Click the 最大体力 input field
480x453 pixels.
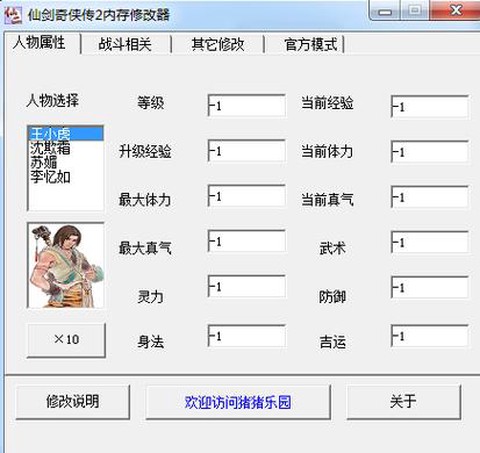click(246, 196)
